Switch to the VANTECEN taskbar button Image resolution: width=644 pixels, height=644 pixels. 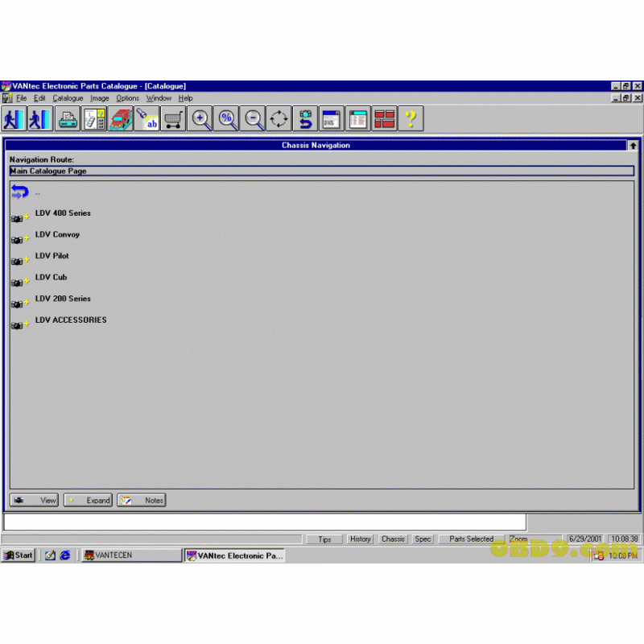(x=131, y=555)
